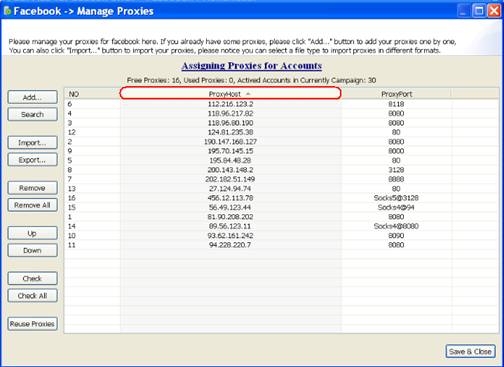The height and width of the screenshot is (367, 504).
Task: Click the Save & Close button
Action: point(470,351)
